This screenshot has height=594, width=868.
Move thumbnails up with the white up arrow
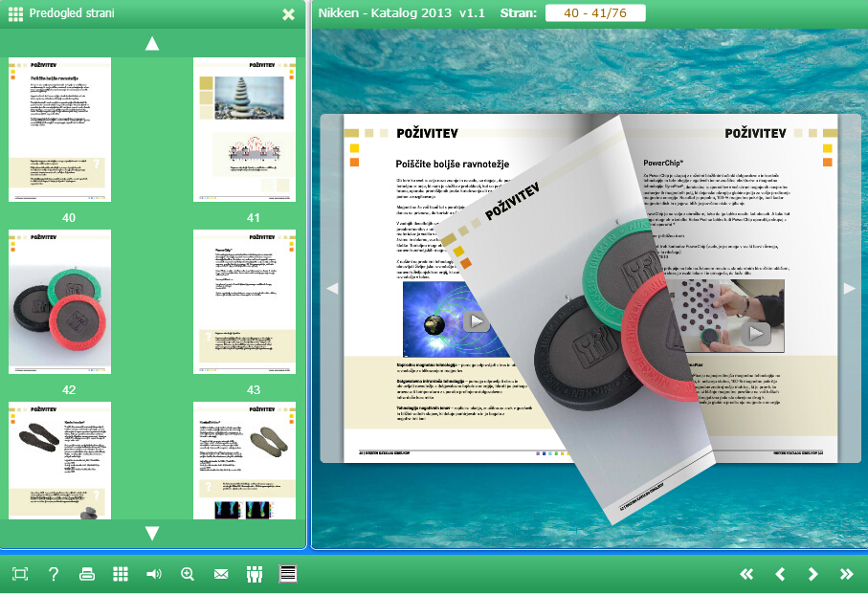151,44
